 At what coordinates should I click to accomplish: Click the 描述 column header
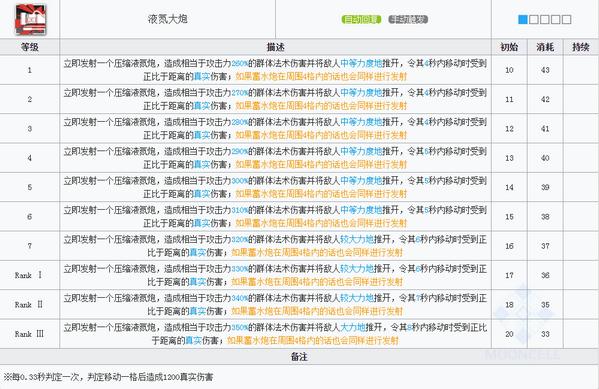click(275, 47)
